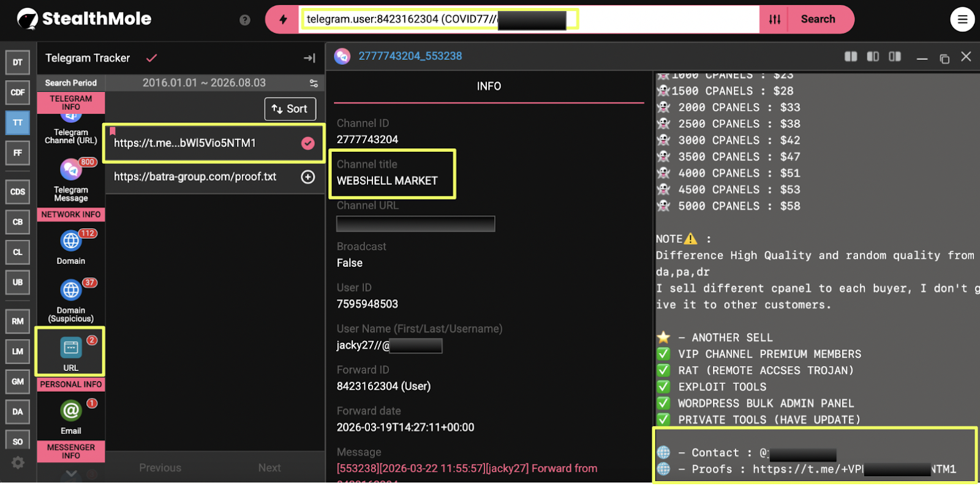Switch detail pane to second split layout

click(x=873, y=56)
